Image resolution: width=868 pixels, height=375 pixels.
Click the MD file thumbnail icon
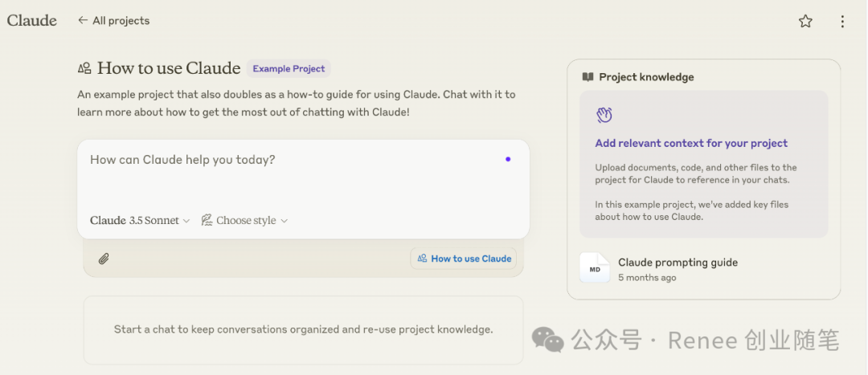tap(595, 267)
